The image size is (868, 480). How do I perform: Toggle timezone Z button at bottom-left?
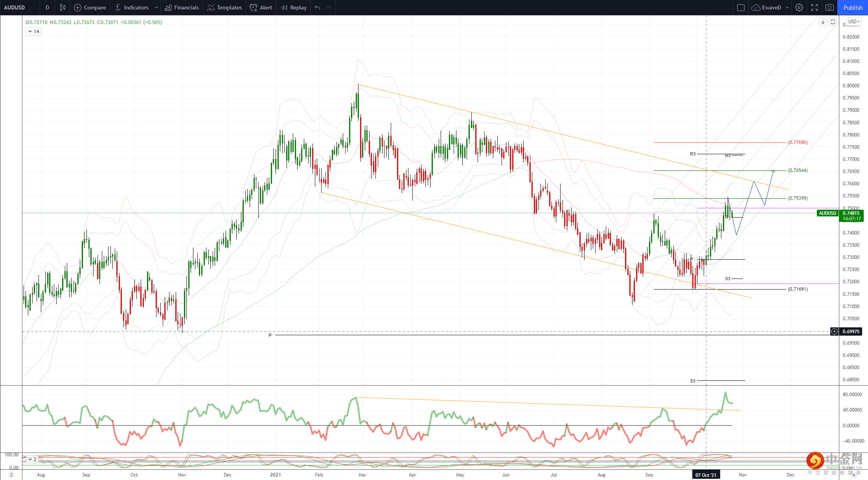pos(11,475)
